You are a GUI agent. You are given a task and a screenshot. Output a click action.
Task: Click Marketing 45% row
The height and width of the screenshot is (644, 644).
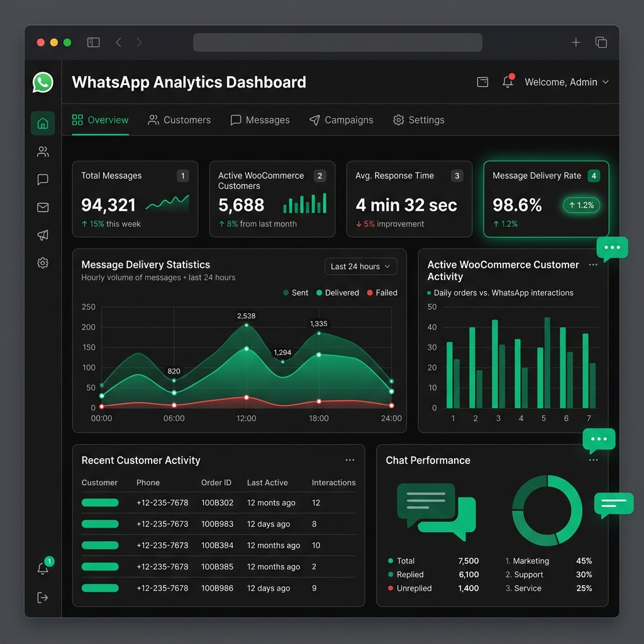click(548, 560)
